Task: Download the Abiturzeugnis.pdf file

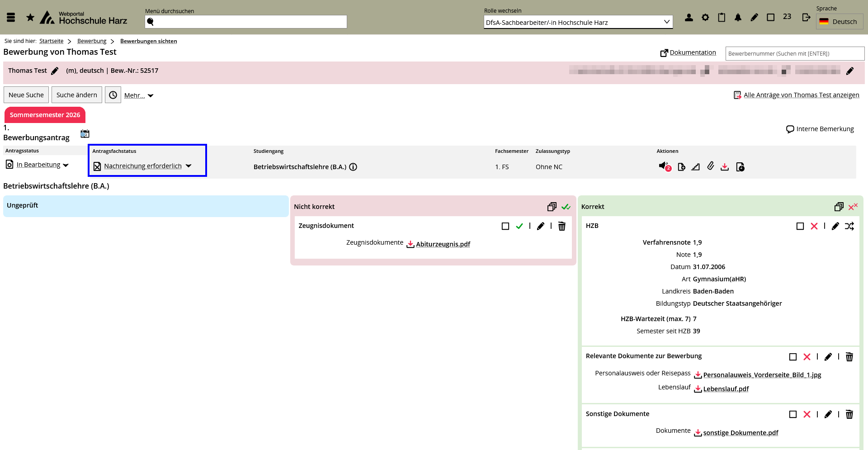Action: coord(443,244)
